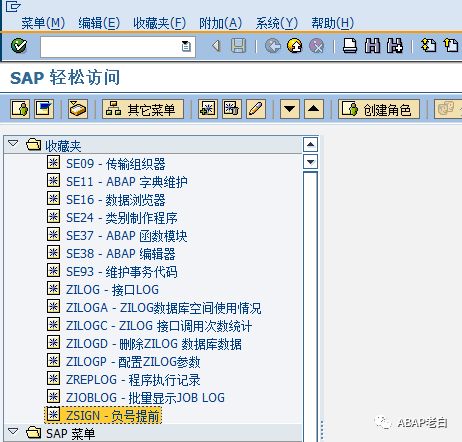Select SE16 - 数据浏览器 favorite

116,200
